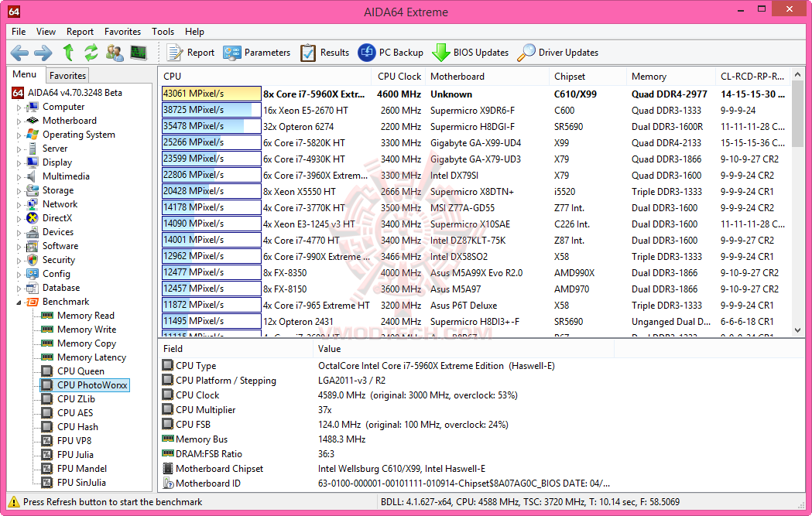812x516 pixels.
Task: Expand the Network tree node
Action: click(19, 206)
